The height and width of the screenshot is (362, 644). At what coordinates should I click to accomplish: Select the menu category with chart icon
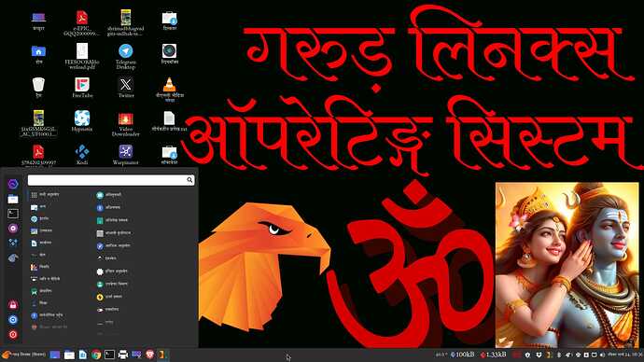click(x=46, y=267)
